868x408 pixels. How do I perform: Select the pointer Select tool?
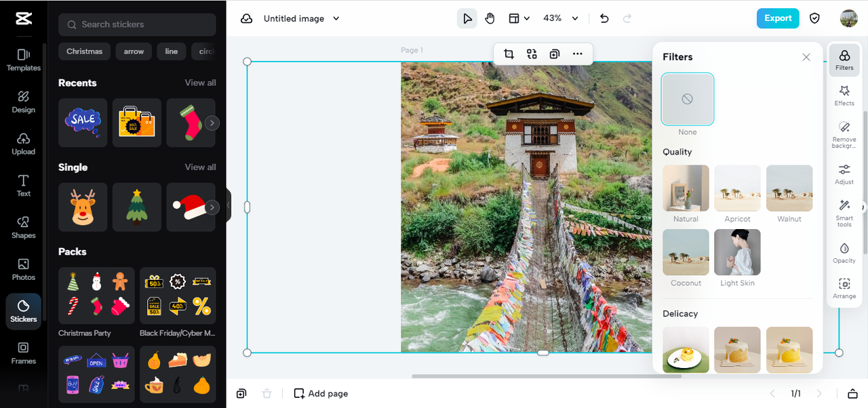(467, 18)
